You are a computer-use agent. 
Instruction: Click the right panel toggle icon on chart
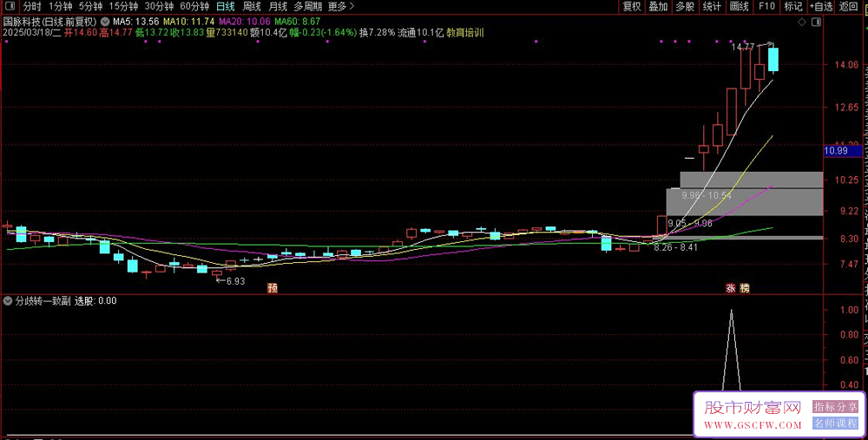[816, 22]
